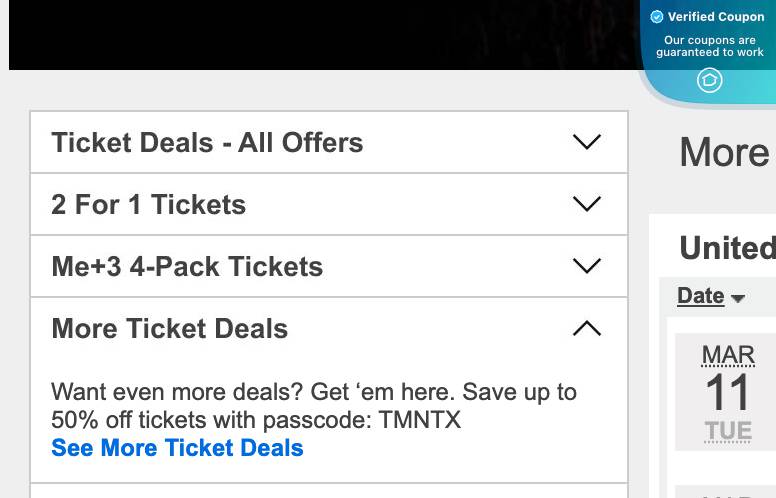776x498 pixels.
Task: Click the Verified Coupon checkmark badge icon
Action: pyautogui.click(x=657, y=17)
